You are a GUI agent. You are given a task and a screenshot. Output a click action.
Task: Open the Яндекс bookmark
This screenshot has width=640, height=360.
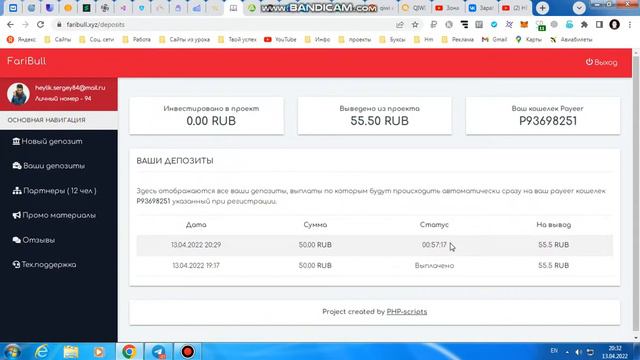click(x=22, y=40)
